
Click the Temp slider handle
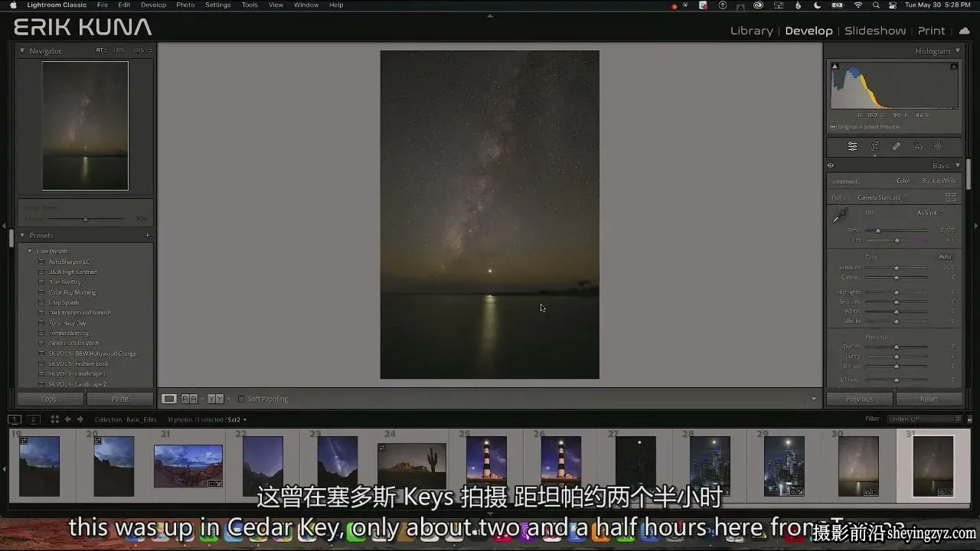tap(878, 230)
